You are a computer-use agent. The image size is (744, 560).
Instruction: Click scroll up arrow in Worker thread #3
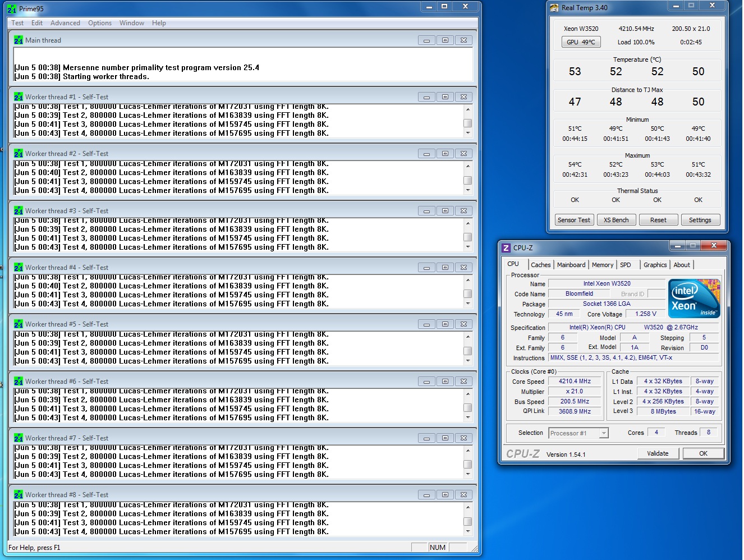pyautogui.click(x=467, y=223)
